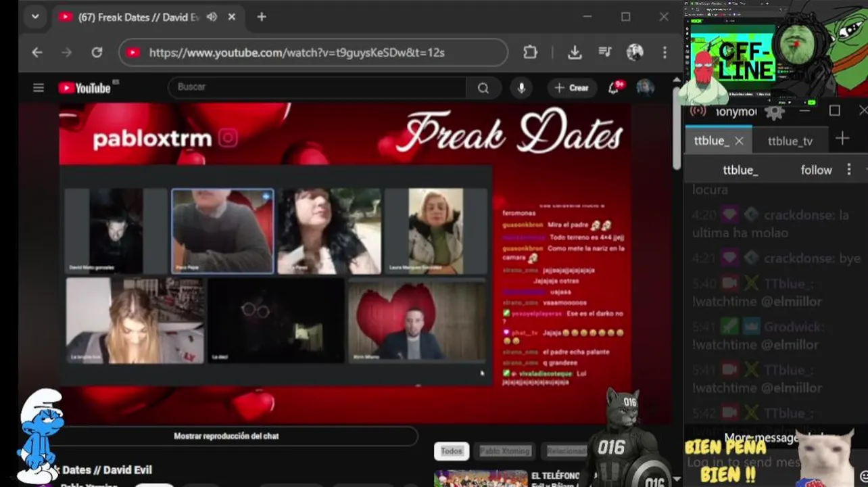The height and width of the screenshot is (487, 868).
Task: Open the EL TELÉFONO suggested video thumbnail
Action: 481,478
